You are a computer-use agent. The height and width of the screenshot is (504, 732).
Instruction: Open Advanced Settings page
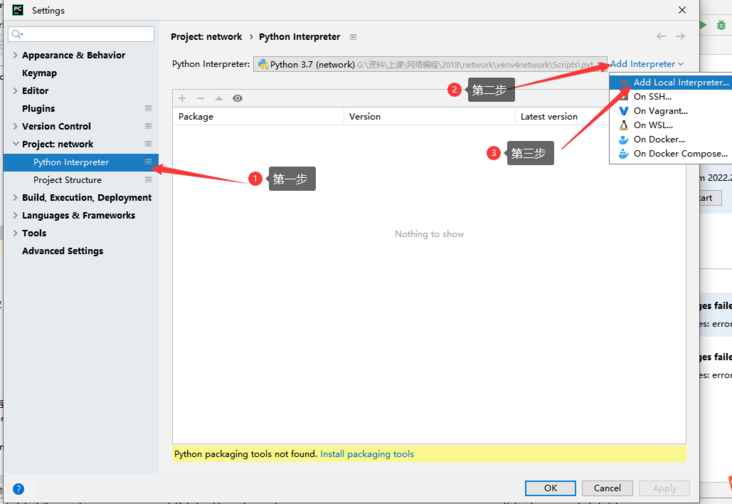[x=63, y=251]
